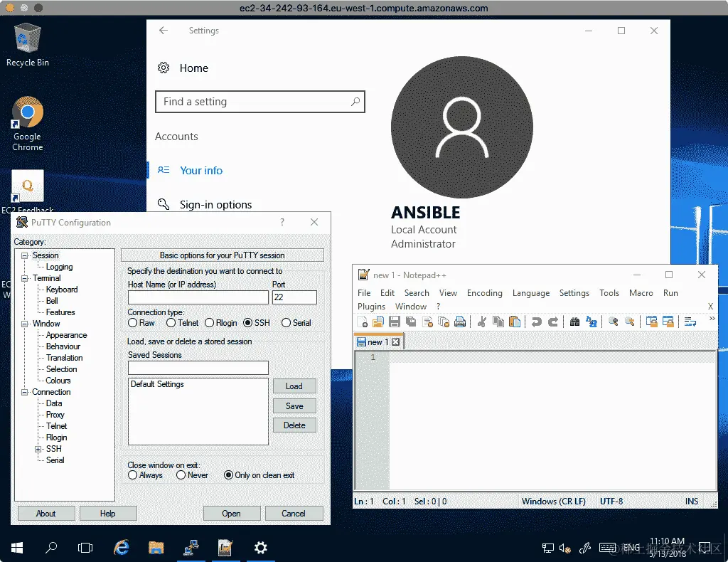Select the Raw connection type
The width and height of the screenshot is (728, 562).
[133, 323]
